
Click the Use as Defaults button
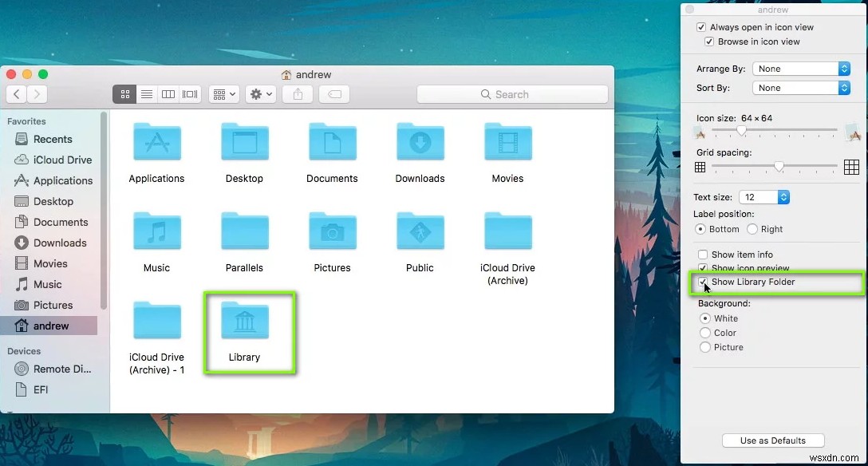(x=772, y=440)
